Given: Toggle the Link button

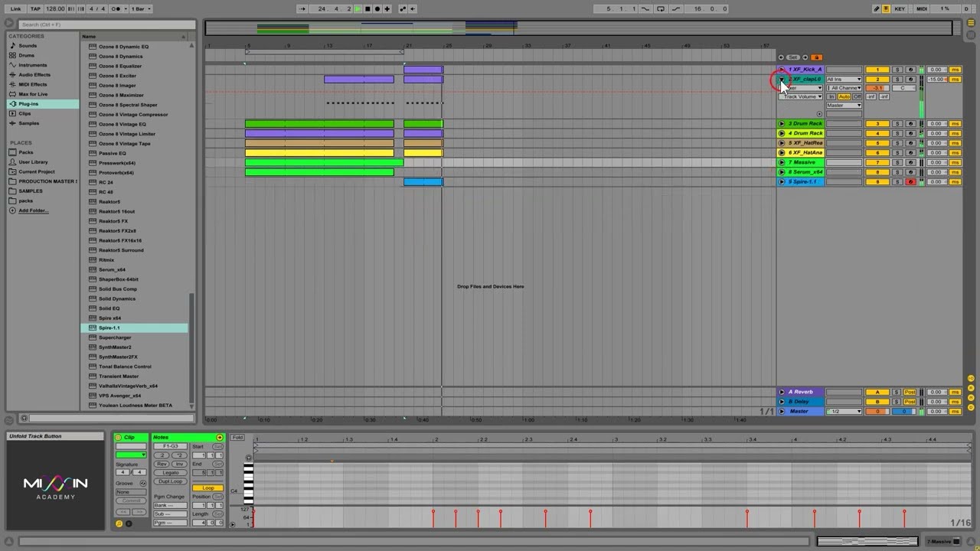Looking at the screenshot, I should point(15,8).
